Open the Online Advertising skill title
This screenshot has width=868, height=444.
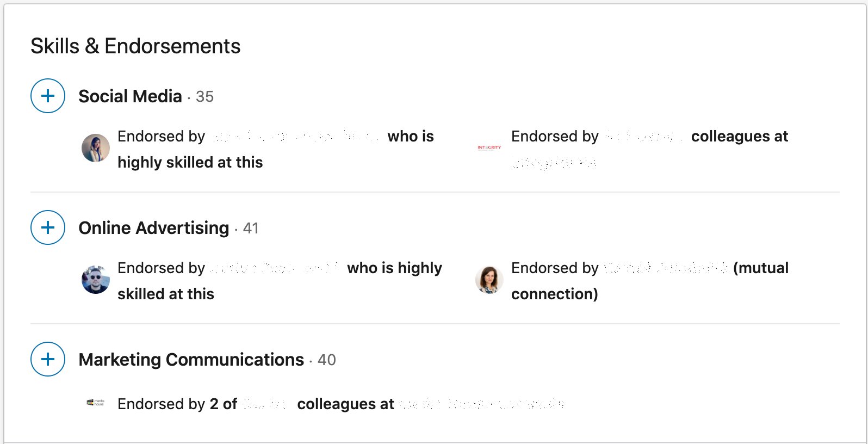[x=154, y=228]
